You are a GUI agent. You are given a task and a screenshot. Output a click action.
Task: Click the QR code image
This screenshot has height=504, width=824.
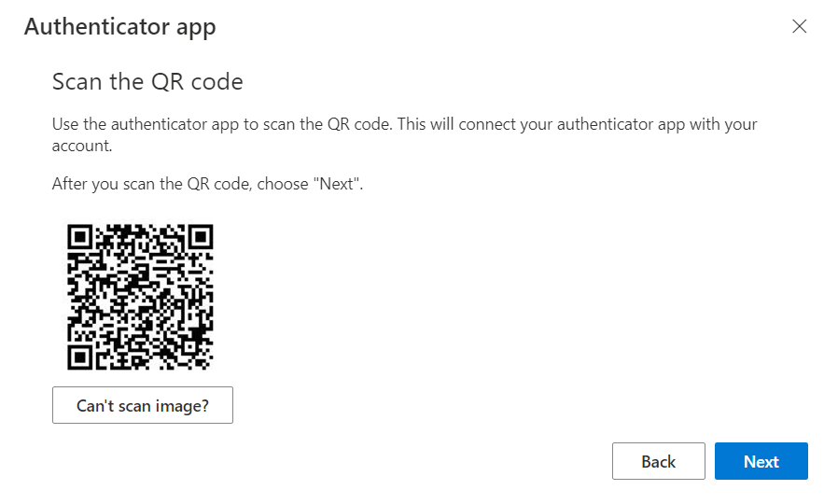click(x=140, y=297)
